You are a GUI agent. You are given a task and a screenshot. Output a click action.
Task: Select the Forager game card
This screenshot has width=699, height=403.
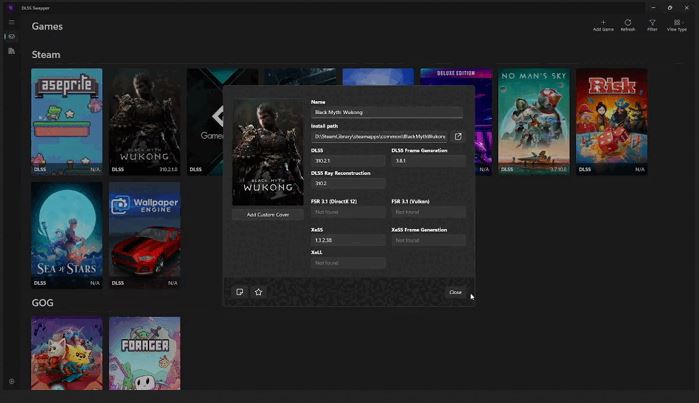145,353
